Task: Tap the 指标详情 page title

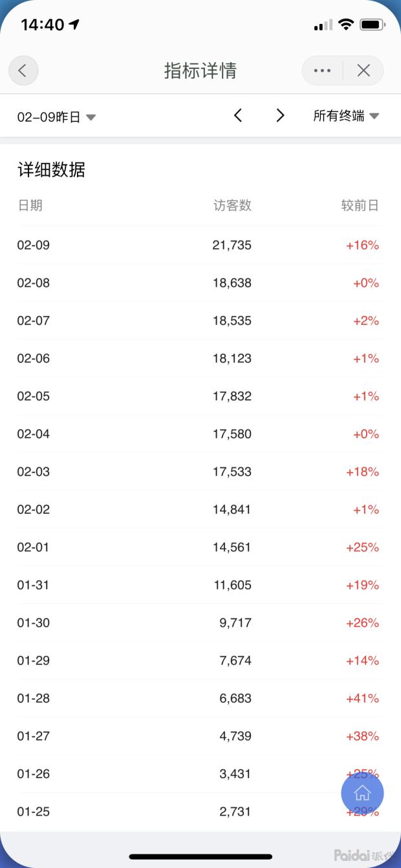Action: 200,70
